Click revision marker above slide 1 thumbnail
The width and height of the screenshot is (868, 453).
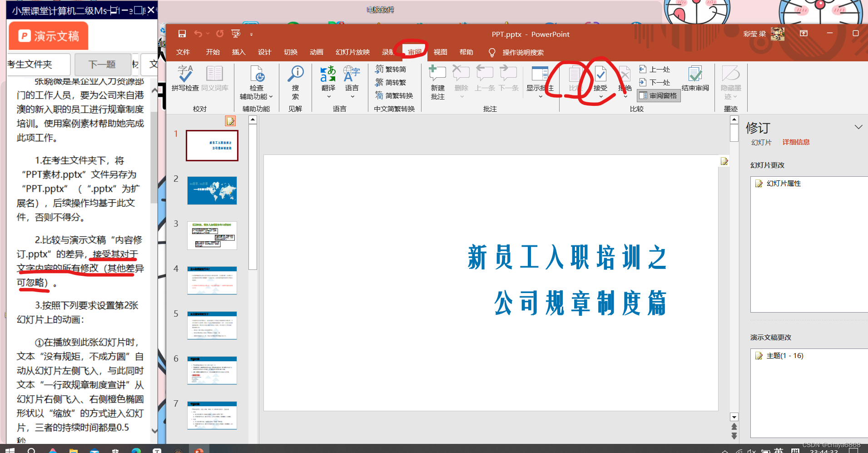pos(231,121)
